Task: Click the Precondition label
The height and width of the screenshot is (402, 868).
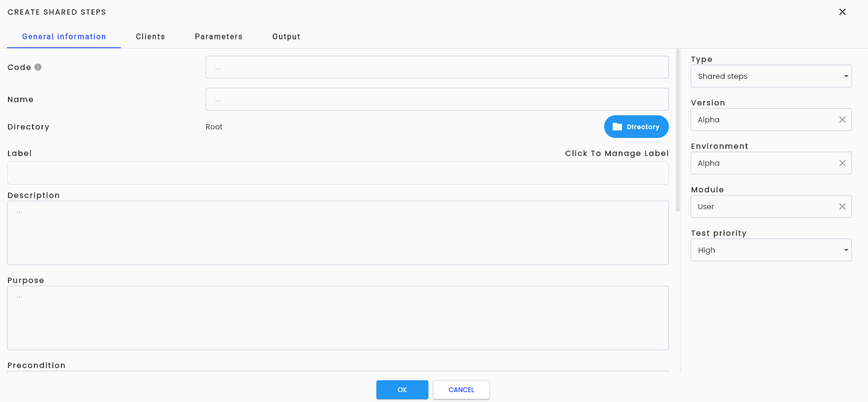Action: [x=36, y=365]
